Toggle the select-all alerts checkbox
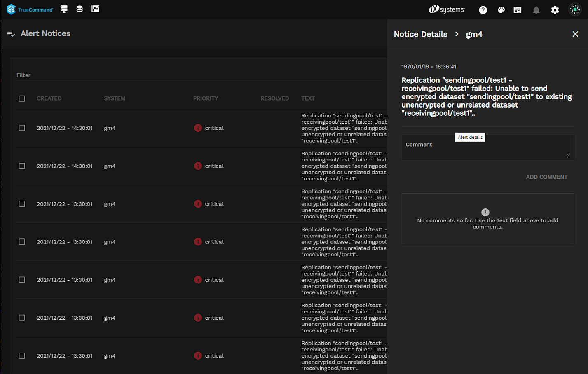588x374 pixels. (x=22, y=98)
